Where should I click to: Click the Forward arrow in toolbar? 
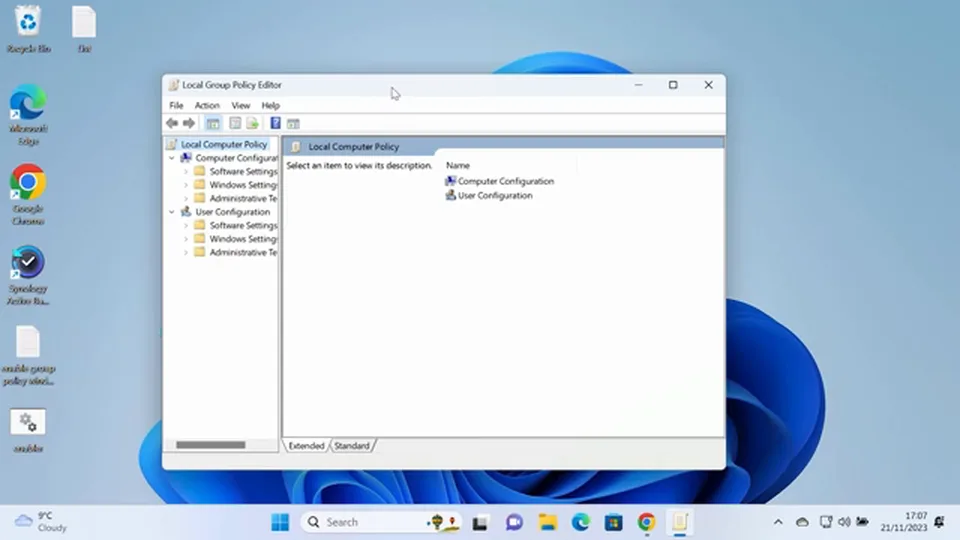coord(189,123)
